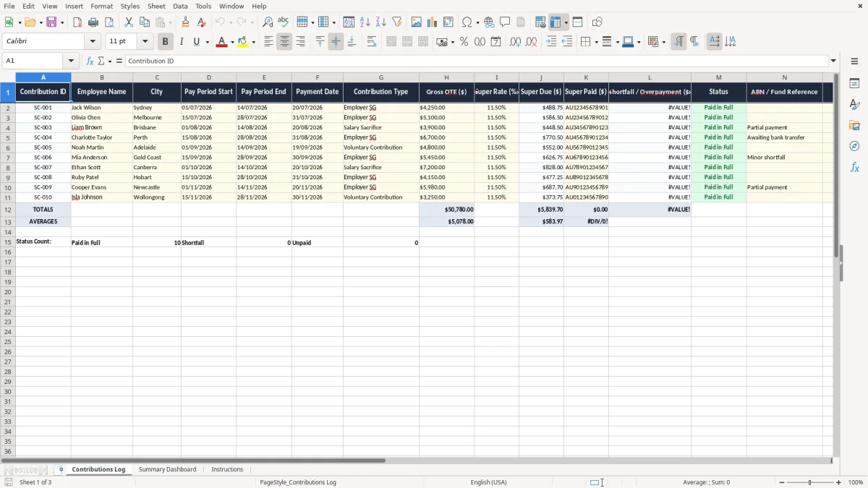Click the yellow Background Color swatch

(243, 42)
